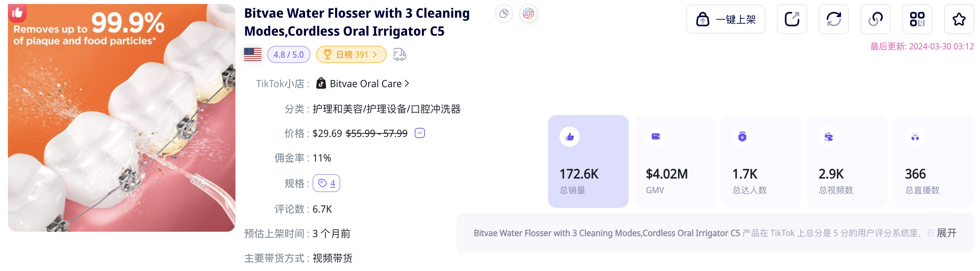This screenshot has height=271, width=980.
Task: Click the shipping truck icon
Action: [x=400, y=54]
